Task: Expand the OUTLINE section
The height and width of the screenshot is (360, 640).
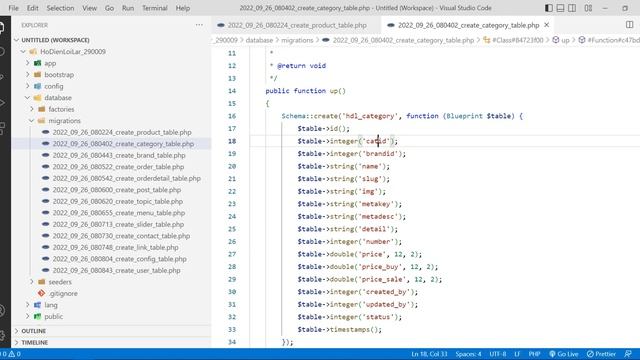Action: pyautogui.click(x=33, y=331)
